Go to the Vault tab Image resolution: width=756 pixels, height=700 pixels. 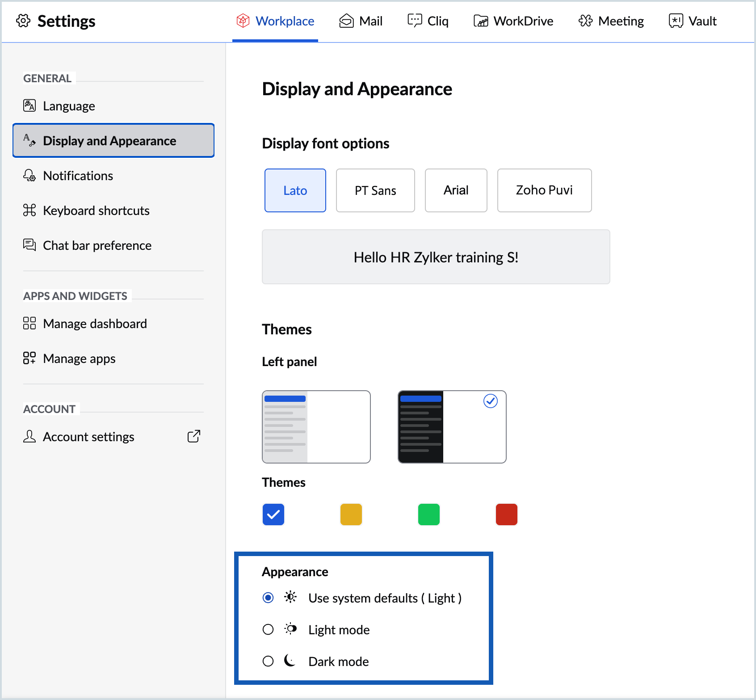(x=693, y=21)
